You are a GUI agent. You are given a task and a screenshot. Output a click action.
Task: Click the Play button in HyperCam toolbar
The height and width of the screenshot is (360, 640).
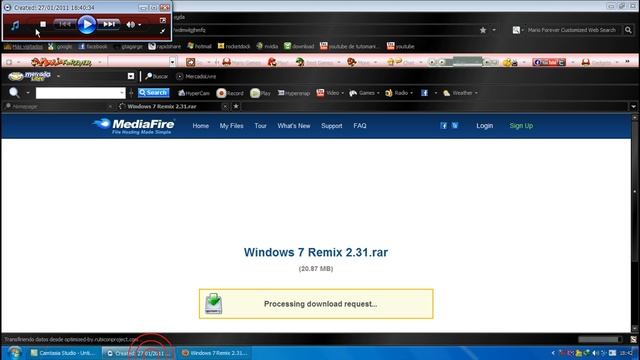coord(260,93)
